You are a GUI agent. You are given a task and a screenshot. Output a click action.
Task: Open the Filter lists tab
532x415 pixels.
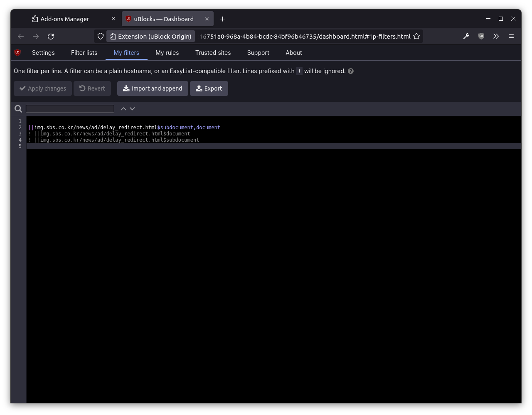coord(84,53)
